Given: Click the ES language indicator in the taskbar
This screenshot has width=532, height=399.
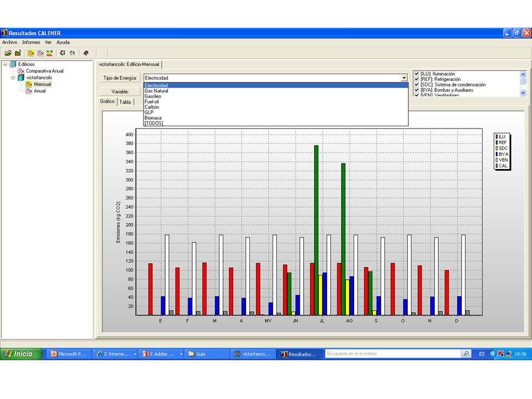Looking at the screenshot, I should coord(482,354).
